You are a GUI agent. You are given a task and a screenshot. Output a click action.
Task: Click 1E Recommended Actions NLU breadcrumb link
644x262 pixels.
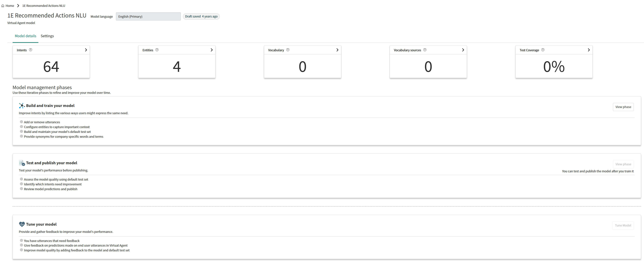point(43,6)
